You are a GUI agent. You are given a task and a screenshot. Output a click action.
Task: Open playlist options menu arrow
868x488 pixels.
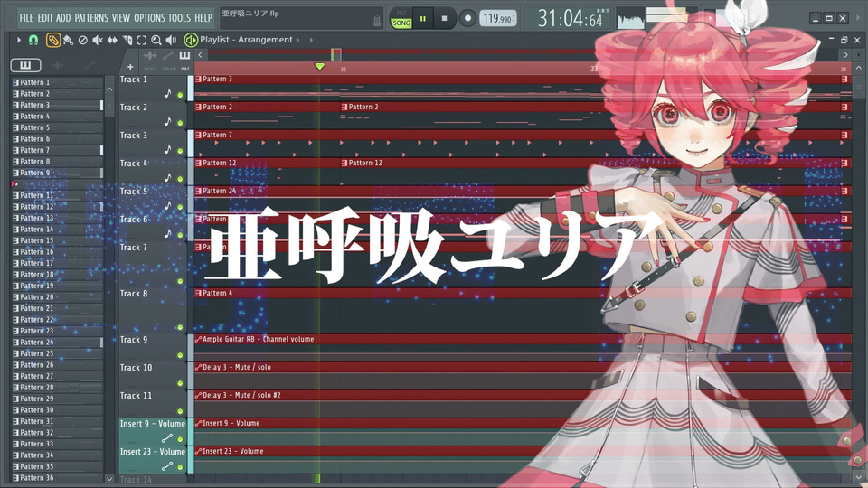click(19, 40)
